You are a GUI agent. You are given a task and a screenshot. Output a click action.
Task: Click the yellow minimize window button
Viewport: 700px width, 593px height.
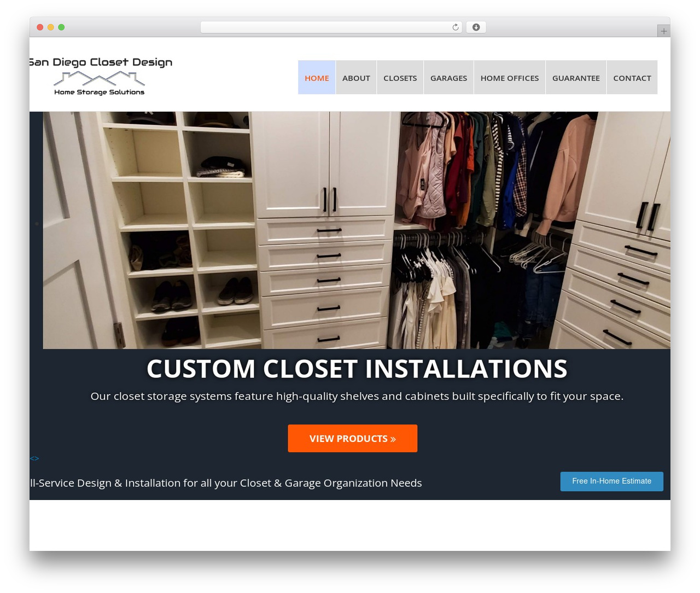[x=50, y=27]
